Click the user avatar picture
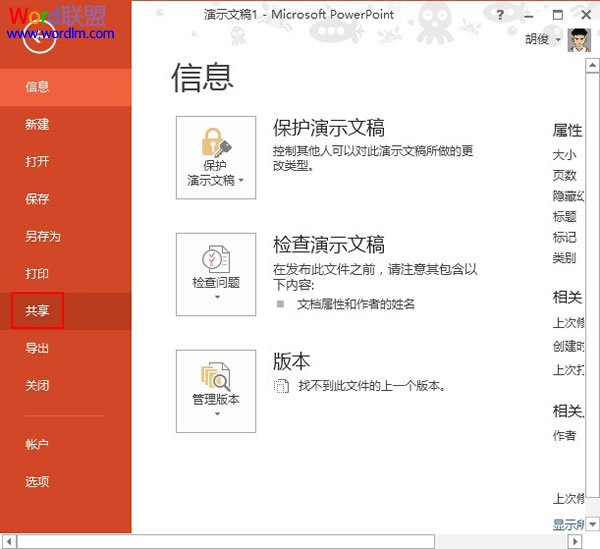Viewport: 600px width, 549px height. click(x=579, y=40)
